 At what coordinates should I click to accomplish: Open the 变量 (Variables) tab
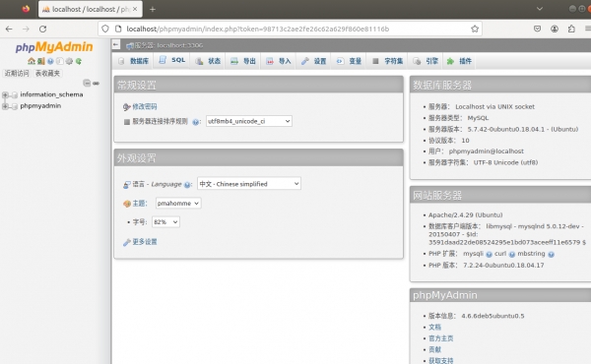[350, 61]
